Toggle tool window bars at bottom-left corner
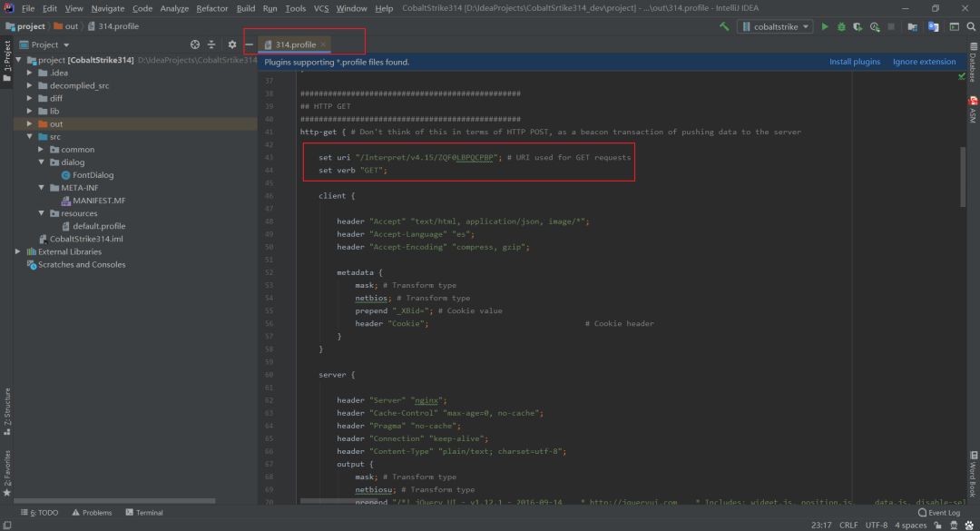This screenshot has width=980, height=531. tap(7, 526)
